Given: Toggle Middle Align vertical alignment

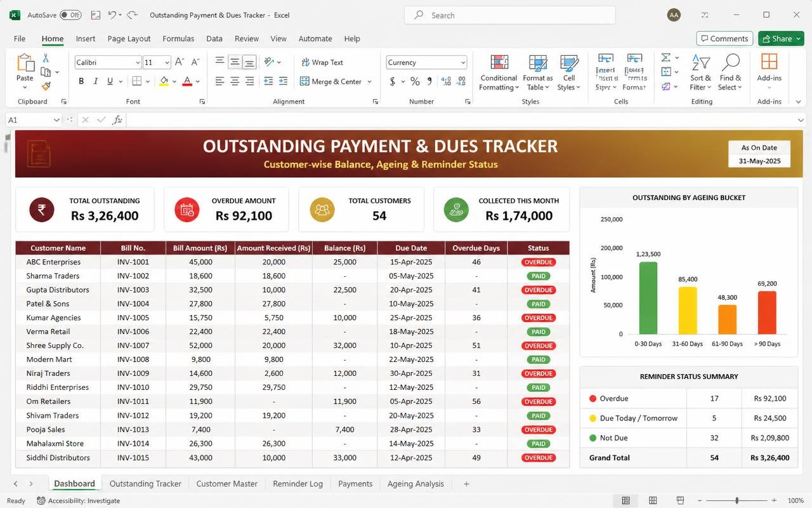Looking at the screenshot, I should [235, 62].
